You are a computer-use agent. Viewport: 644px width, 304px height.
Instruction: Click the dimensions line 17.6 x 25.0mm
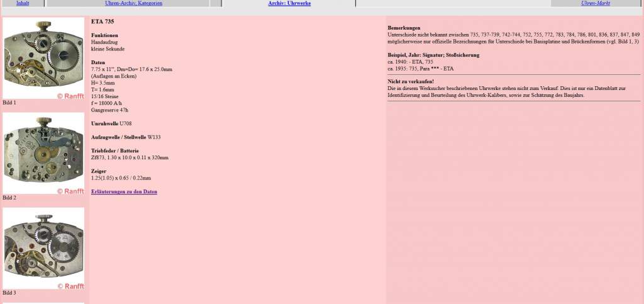click(x=131, y=69)
